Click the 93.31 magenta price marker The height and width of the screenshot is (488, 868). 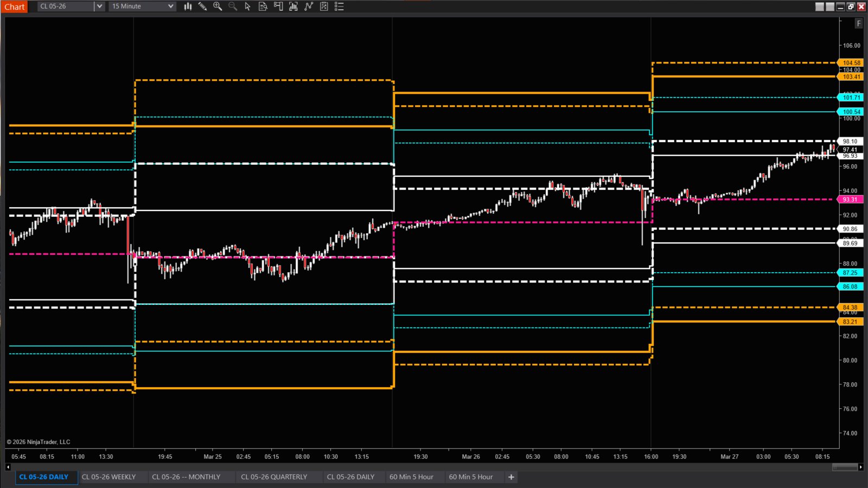(851, 200)
